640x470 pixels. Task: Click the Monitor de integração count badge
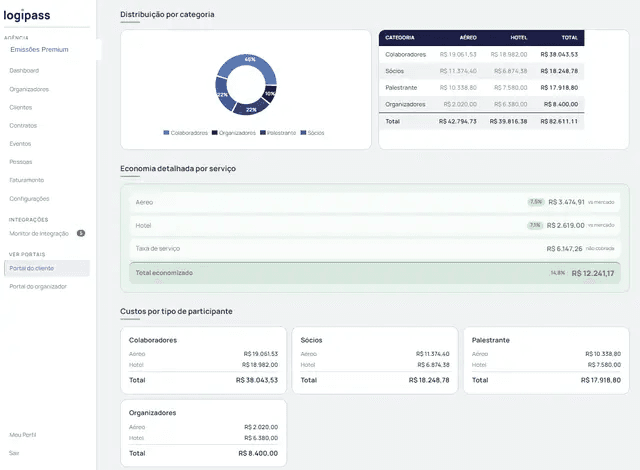(81, 233)
